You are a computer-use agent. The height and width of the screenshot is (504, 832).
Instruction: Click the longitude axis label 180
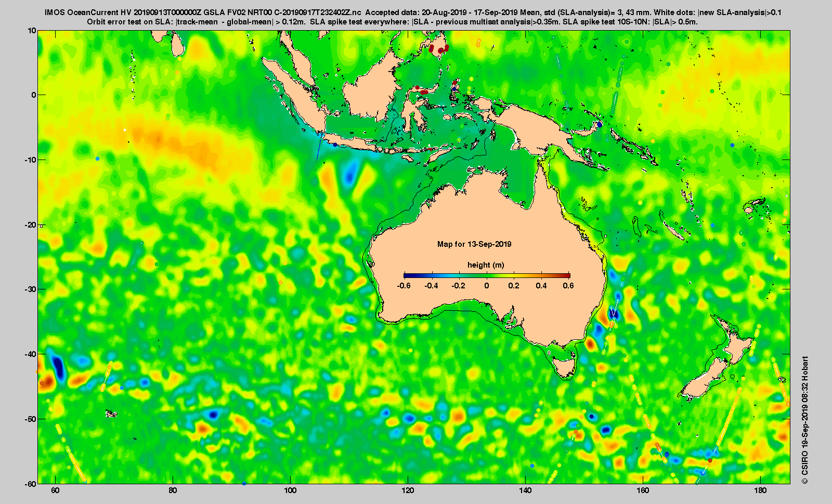pyautogui.click(x=760, y=491)
